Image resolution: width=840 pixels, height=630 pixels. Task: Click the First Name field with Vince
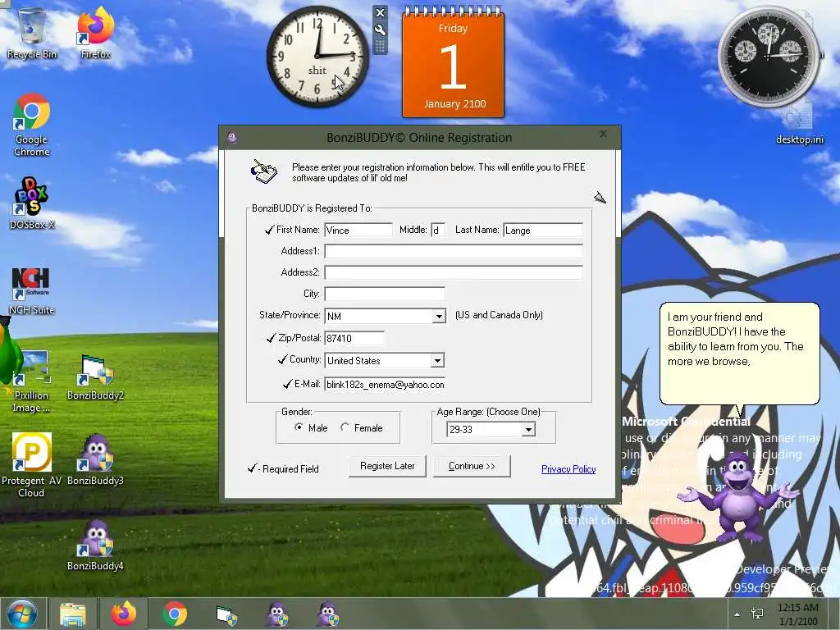click(358, 230)
